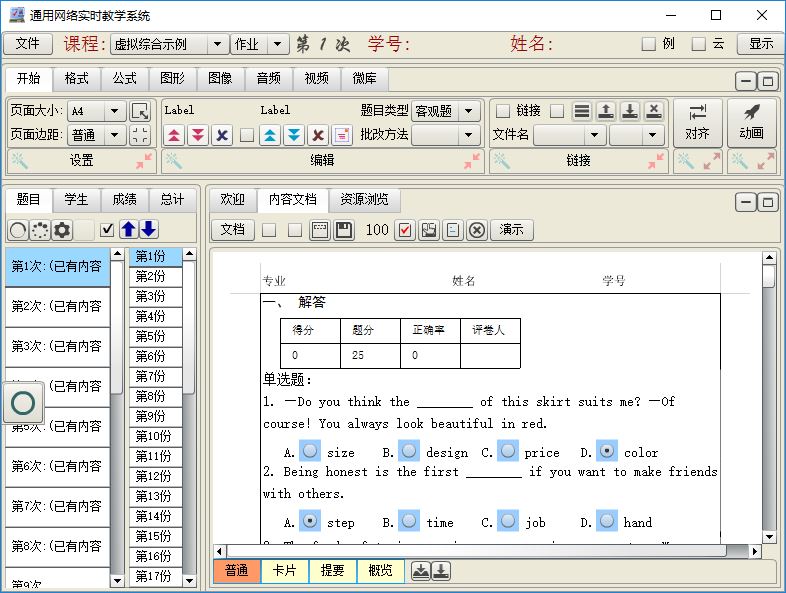
Task: Click the red double up-arrow icon
Action: [174, 135]
